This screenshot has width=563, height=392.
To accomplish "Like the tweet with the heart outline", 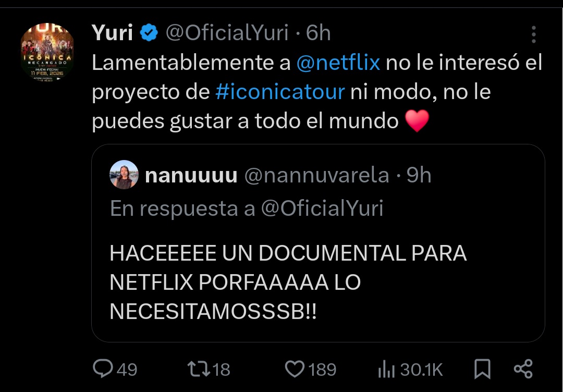I will (x=295, y=369).
